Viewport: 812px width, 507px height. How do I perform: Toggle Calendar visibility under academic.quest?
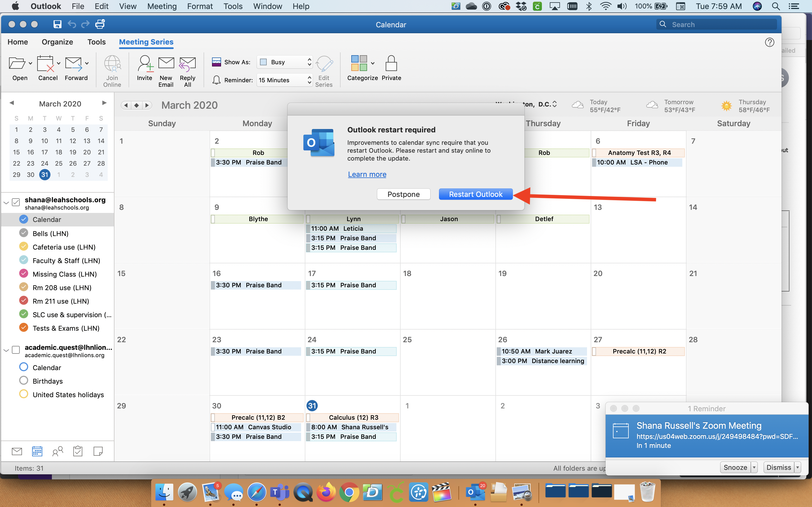coord(23,367)
